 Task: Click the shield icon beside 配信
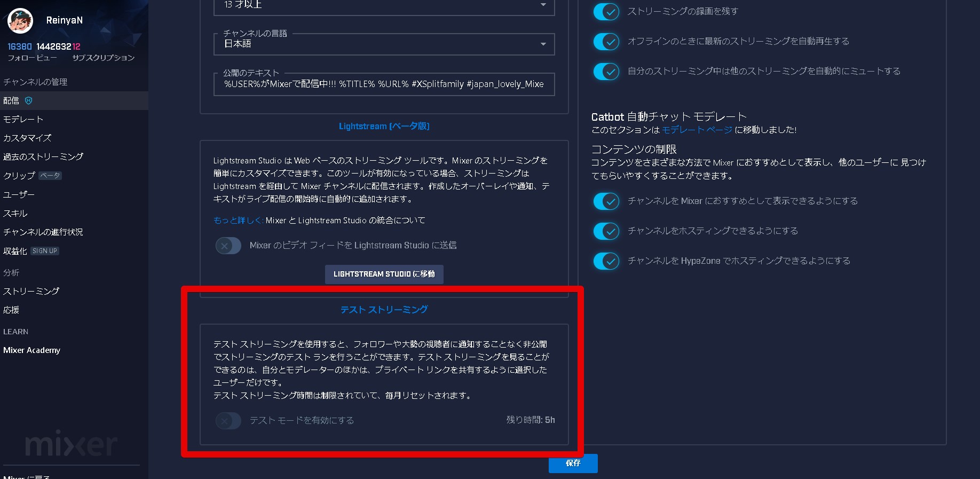(29, 100)
